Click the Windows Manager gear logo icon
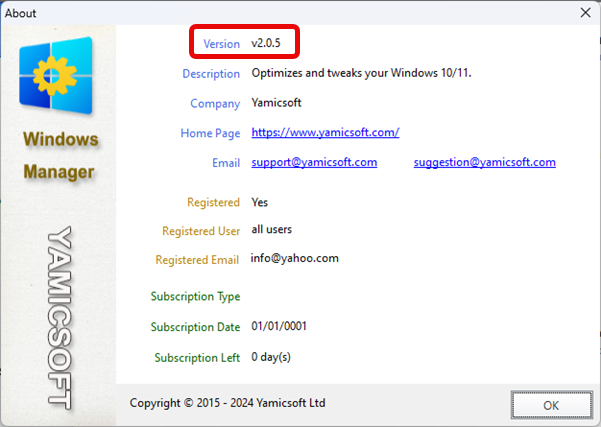The width and height of the screenshot is (601, 427). pos(56,76)
